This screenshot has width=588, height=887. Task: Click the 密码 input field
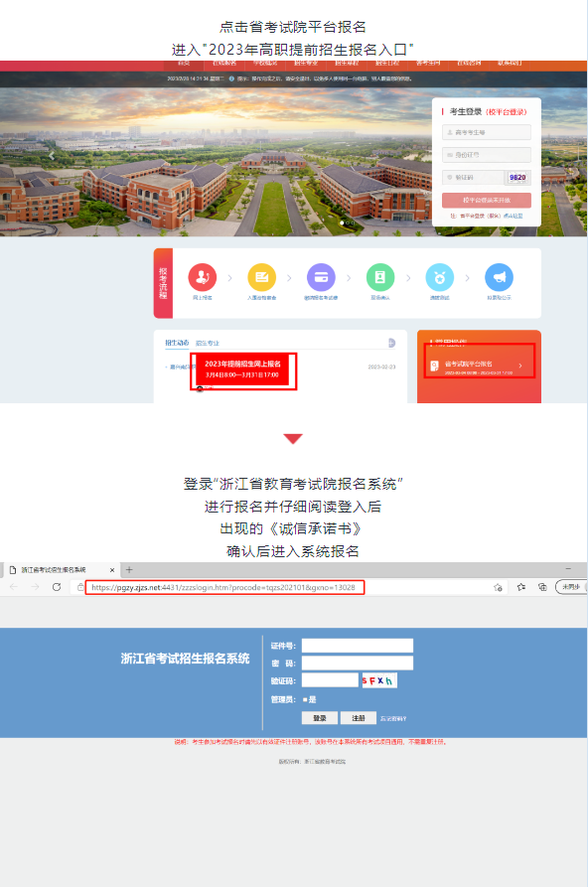pos(358,663)
